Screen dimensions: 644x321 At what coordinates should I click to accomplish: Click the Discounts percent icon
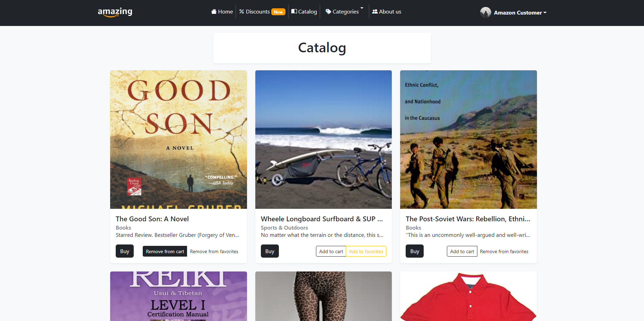(x=241, y=11)
